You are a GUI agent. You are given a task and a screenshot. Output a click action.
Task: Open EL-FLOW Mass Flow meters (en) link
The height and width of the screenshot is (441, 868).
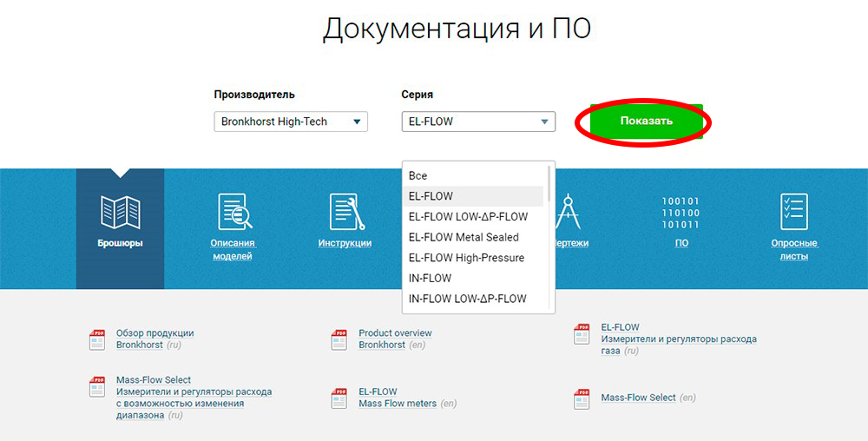pos(407,398)
